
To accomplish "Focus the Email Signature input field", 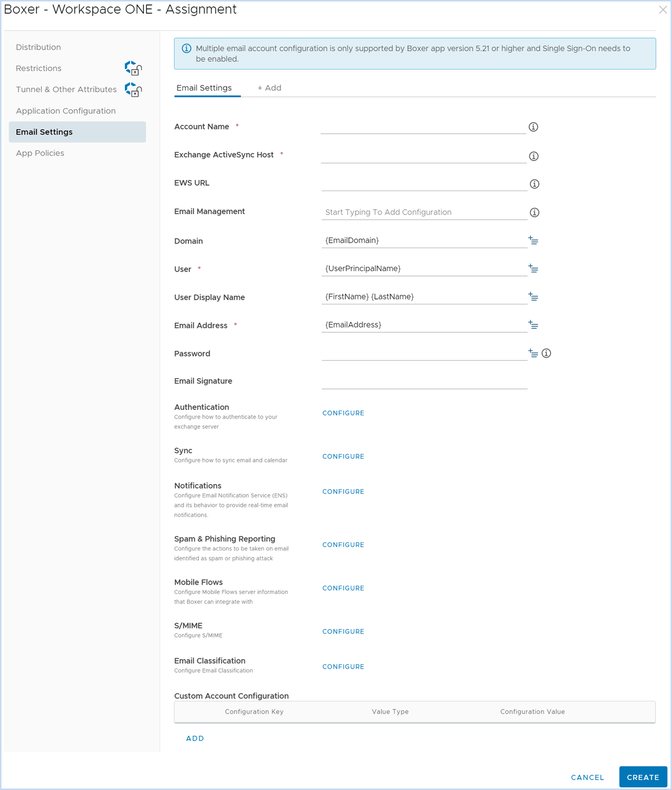I will coord(424,382).
